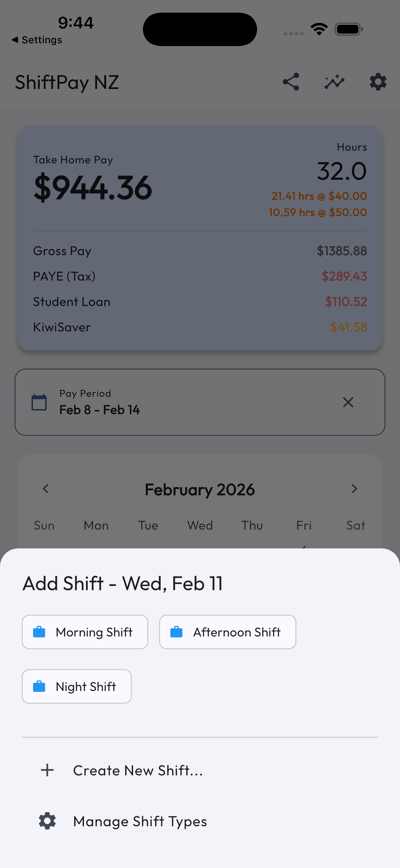Open Manage Shift Types
This screenshot has width=400, height=868.
click(140, 821)
